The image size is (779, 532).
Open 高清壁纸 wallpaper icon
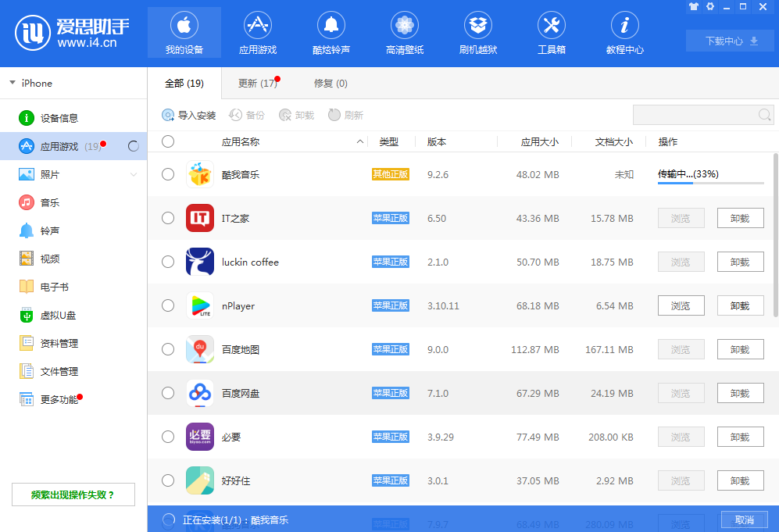pos(405,25)
